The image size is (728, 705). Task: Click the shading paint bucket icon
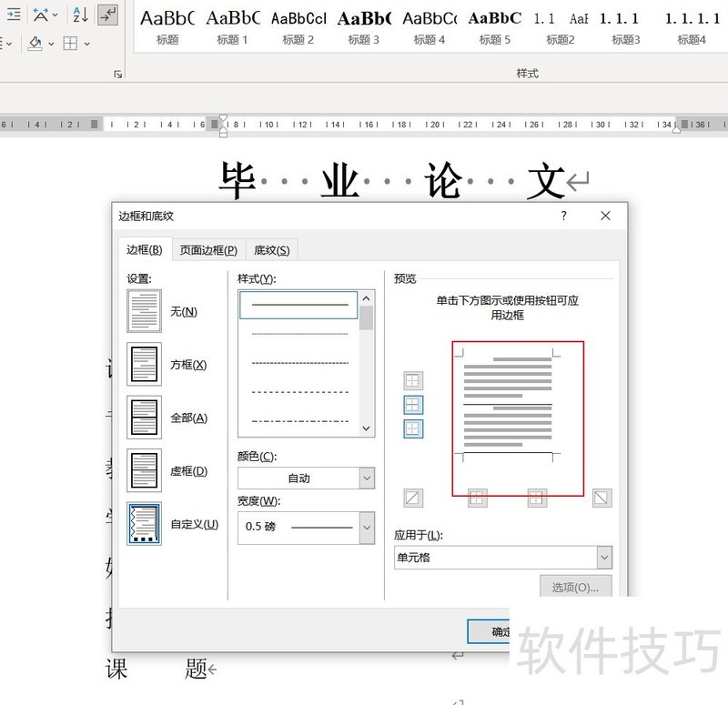pos(35,44)
